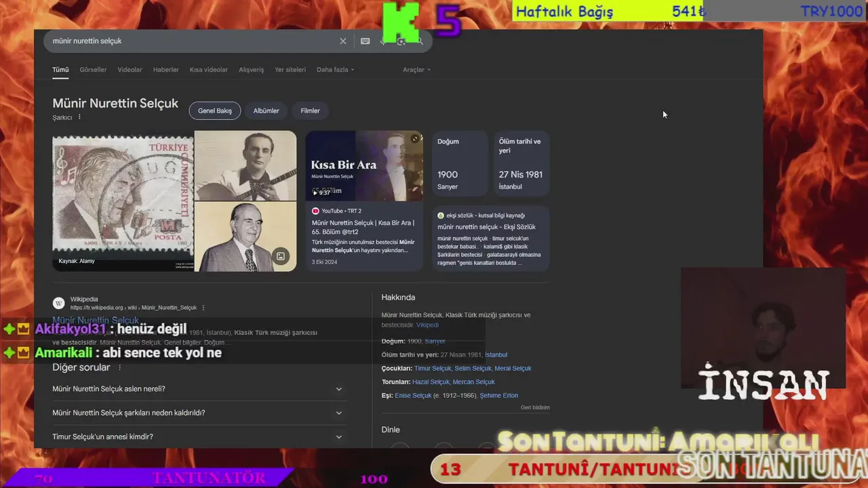Open the Selim Selçuk link
This screenshot has width=868, height=488.
(x=473, y=369)
